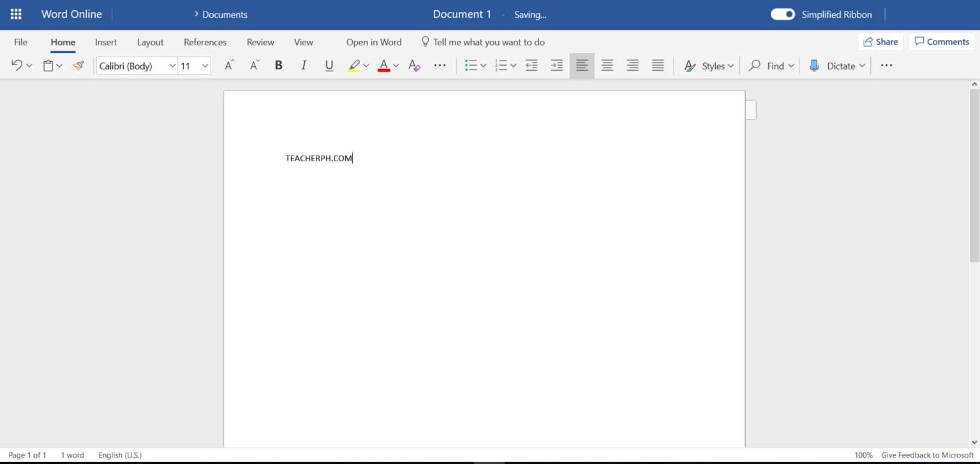Open the Share dialog
The image size is (980, 464).
(880, 41)
